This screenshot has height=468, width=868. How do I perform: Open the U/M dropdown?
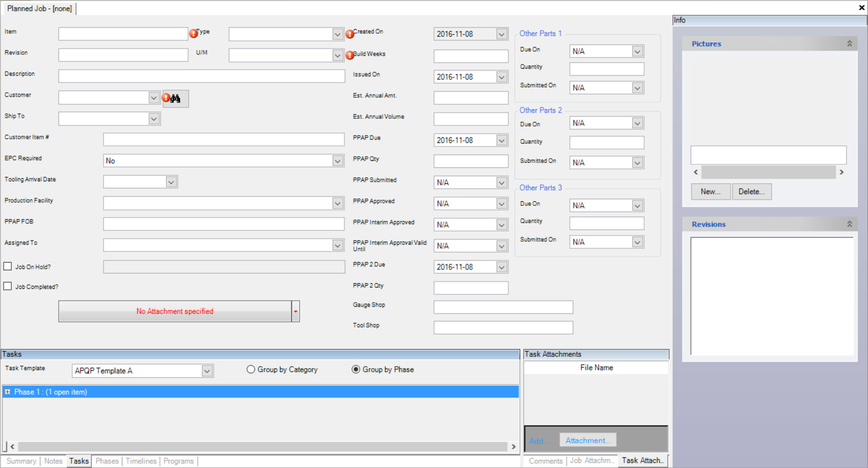pyautogui.click(x=337, y=55)
